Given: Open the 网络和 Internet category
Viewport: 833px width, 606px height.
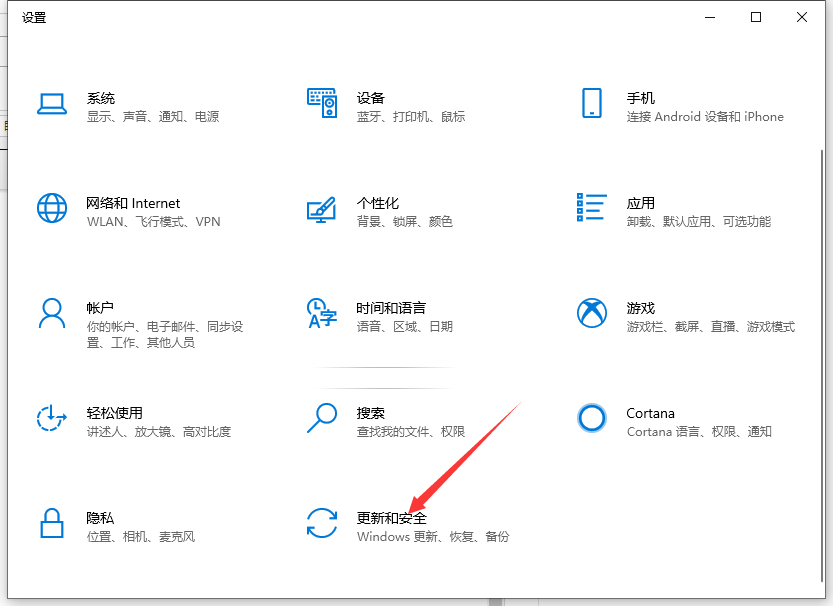Looking at the screenshot, I should (x=133, y=203).
